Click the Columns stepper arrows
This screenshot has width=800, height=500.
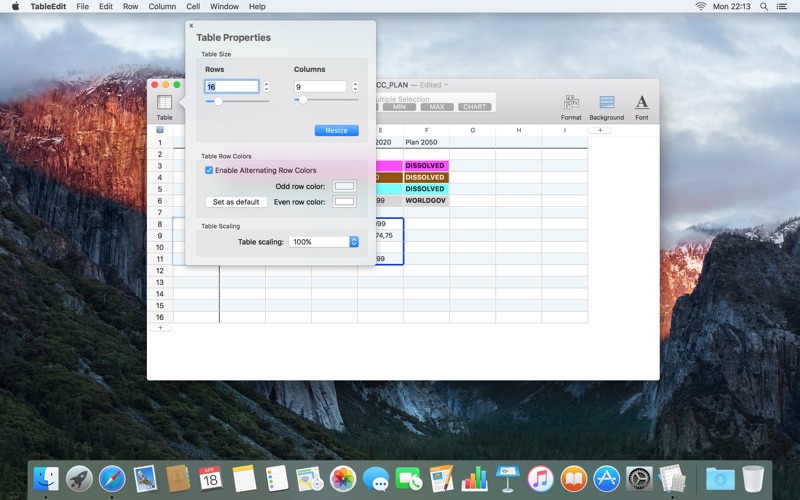point(354,87)
